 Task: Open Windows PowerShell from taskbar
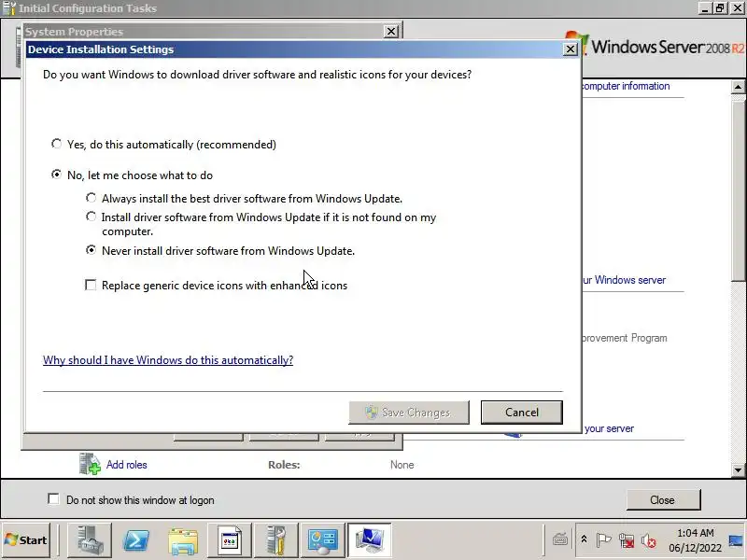coord(136,540)
